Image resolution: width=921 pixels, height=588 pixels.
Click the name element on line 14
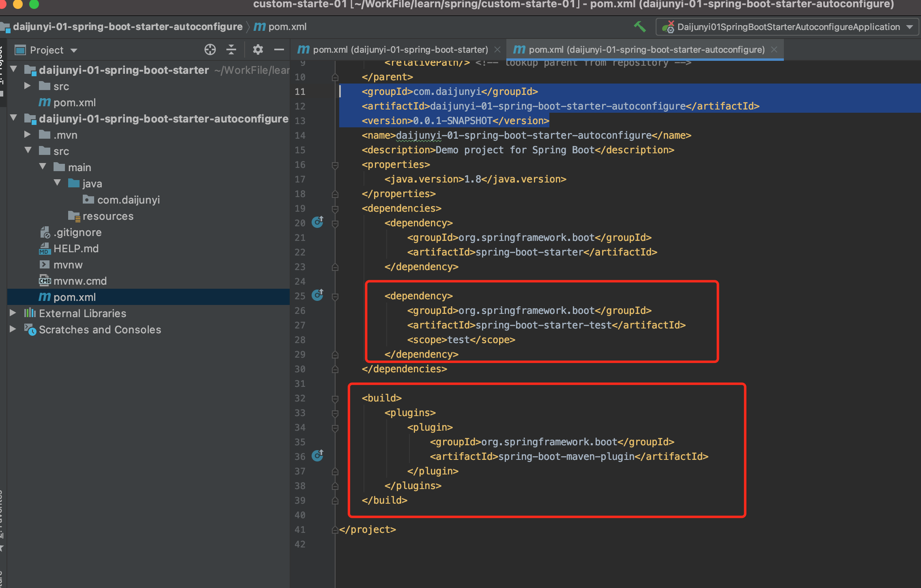tap(527, 135)
